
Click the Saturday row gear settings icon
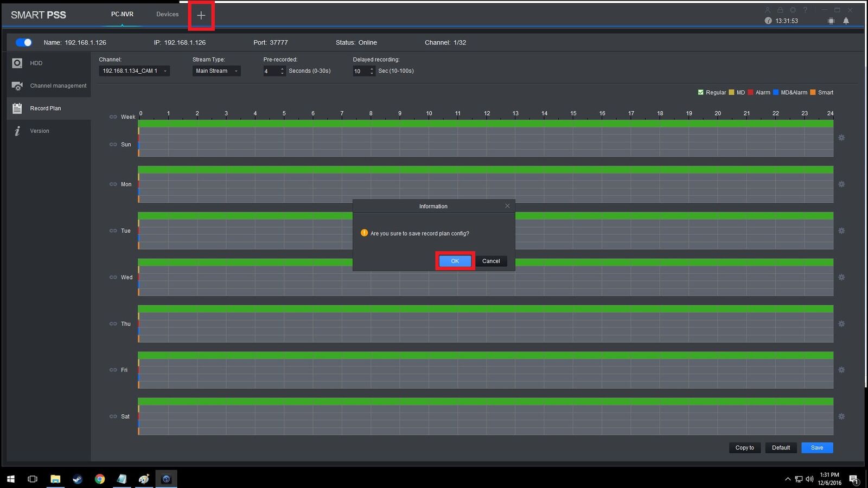[x=841, y=416]
